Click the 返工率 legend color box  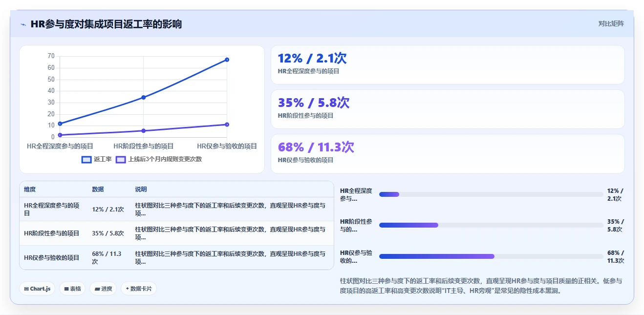tap(86, 159)
